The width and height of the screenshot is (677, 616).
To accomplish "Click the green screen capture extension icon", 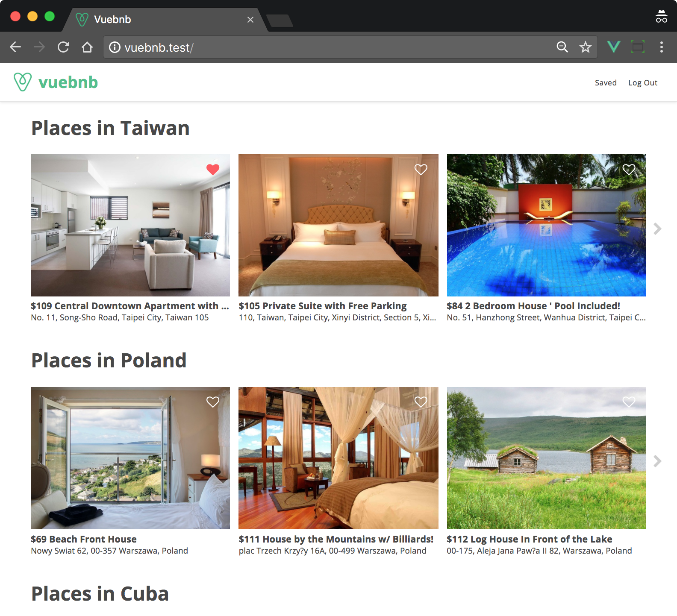I will (638, 47).
